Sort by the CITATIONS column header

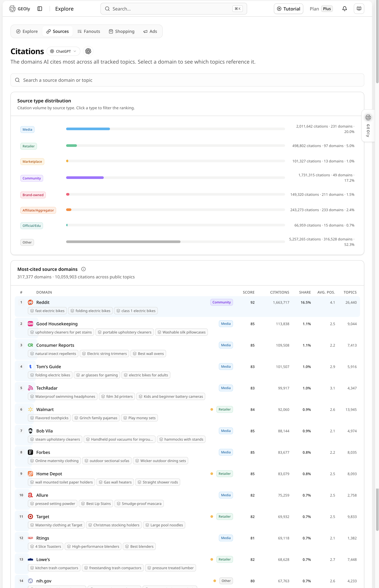click(280, 292)
